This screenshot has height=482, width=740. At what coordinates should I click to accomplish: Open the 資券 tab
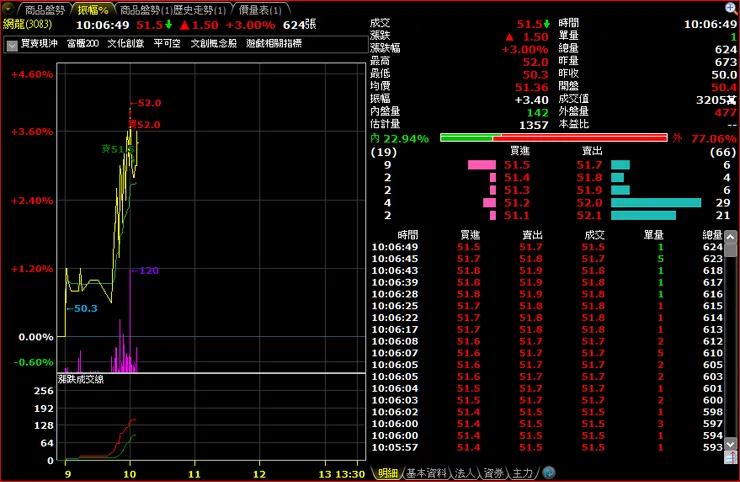[x=493, y=473]
